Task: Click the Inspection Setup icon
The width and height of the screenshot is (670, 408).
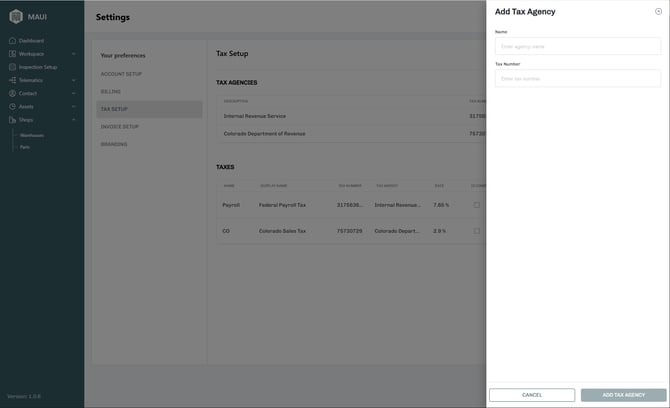Action: (12, 67)
